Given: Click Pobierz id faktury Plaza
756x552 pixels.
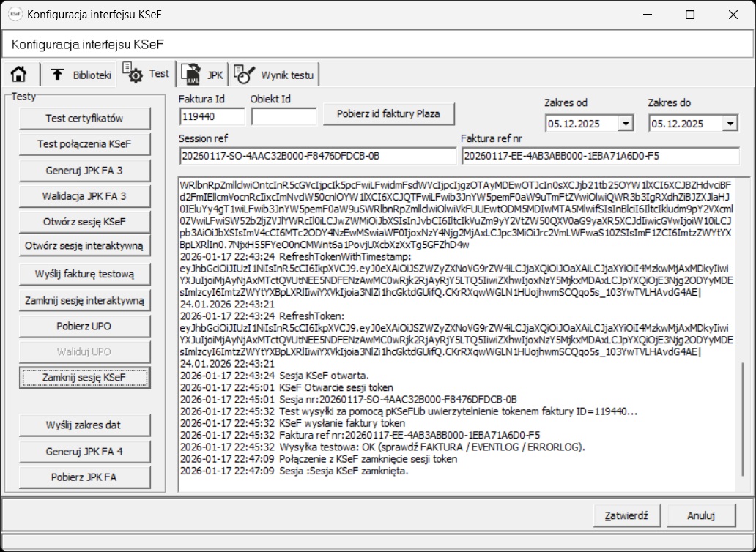Looking at the screenshot, I should pos(388,114).
